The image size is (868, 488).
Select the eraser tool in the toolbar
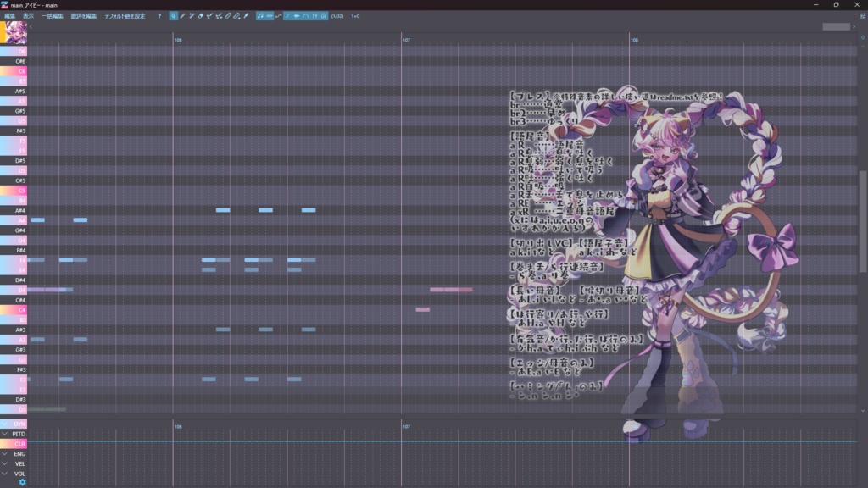[x=201, y=15]
